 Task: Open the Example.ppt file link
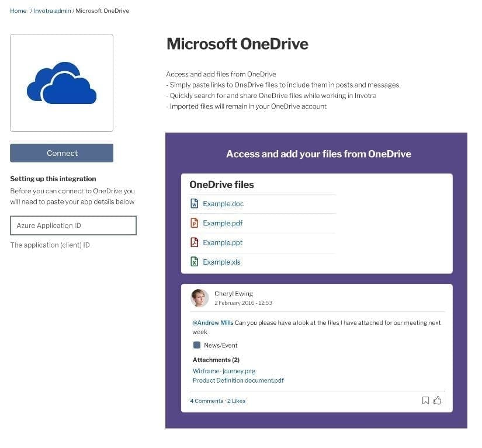(223, 243)
